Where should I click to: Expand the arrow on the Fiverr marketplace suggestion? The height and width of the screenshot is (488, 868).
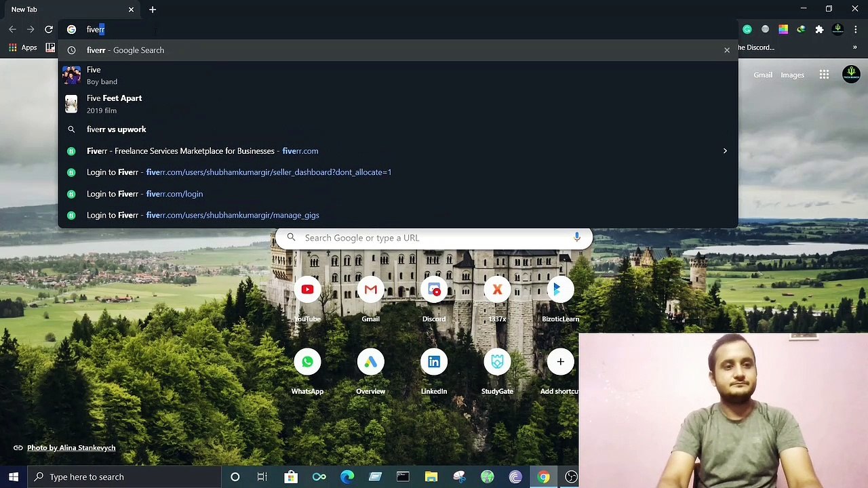725,151
